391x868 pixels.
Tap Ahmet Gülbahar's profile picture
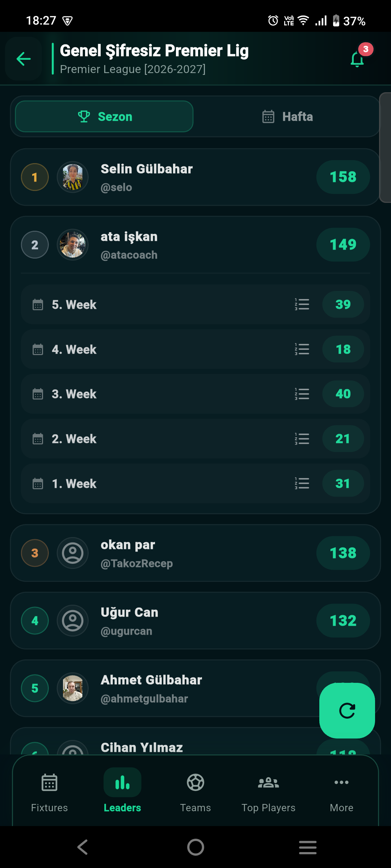coord(73,688)
